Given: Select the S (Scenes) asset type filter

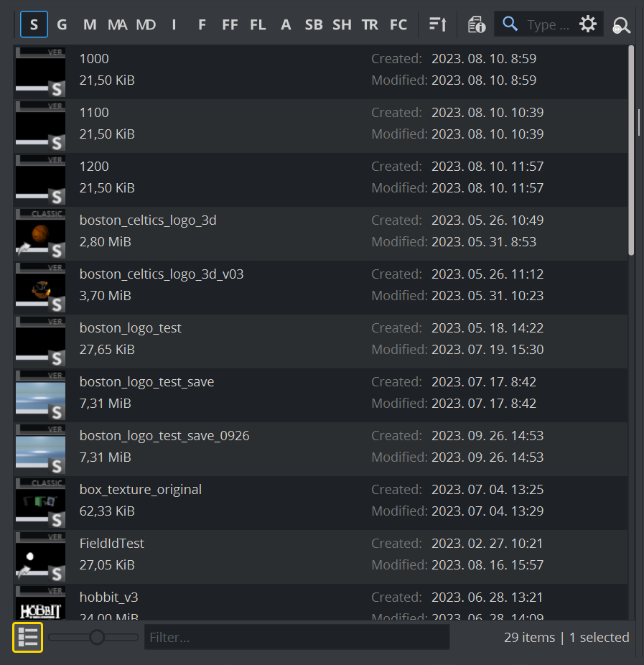Looking at the screenshot, I should coord(34,25).
